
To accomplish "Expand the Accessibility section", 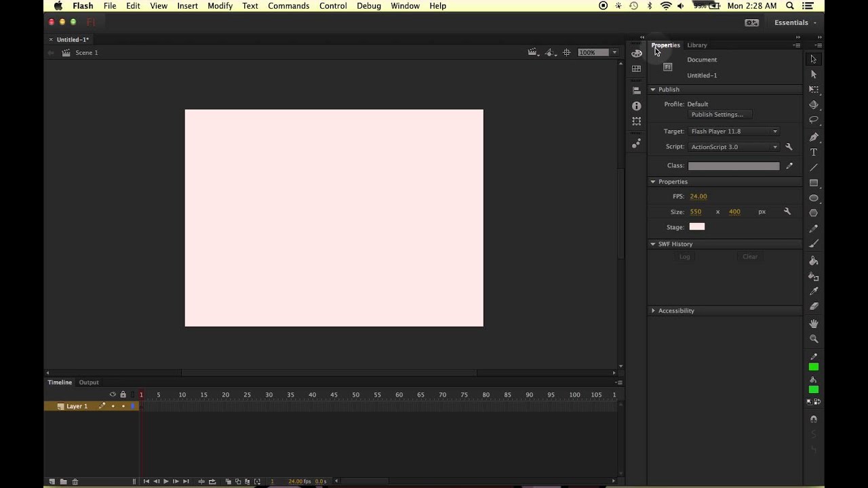I will pyautogui.click(x=653, y=310).
